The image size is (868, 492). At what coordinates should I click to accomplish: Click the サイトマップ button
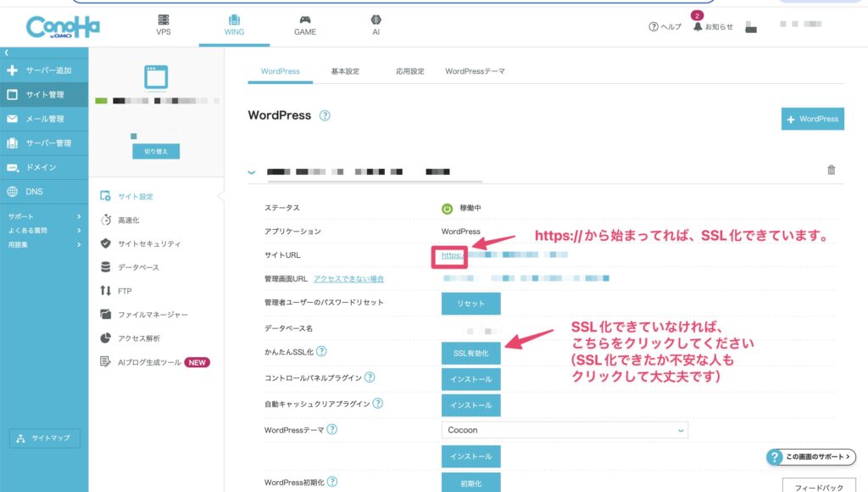[x=45, y=438]
